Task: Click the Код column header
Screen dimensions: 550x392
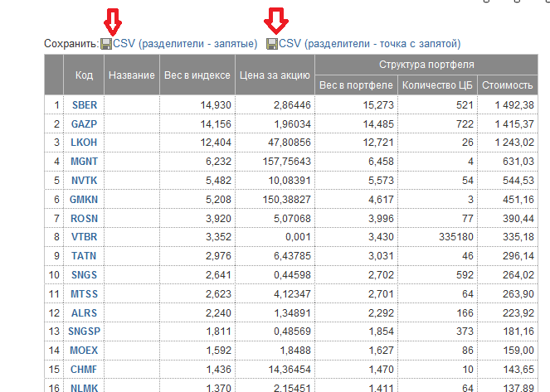Action: tap(84, 75)
